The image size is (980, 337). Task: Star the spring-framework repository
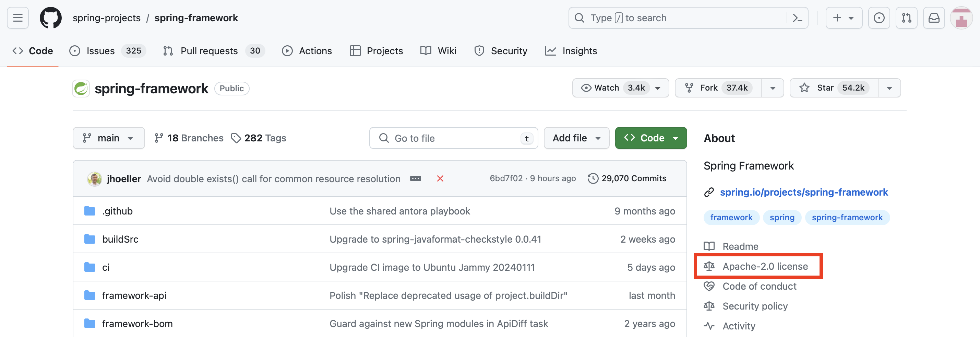(x=834, y=88)
